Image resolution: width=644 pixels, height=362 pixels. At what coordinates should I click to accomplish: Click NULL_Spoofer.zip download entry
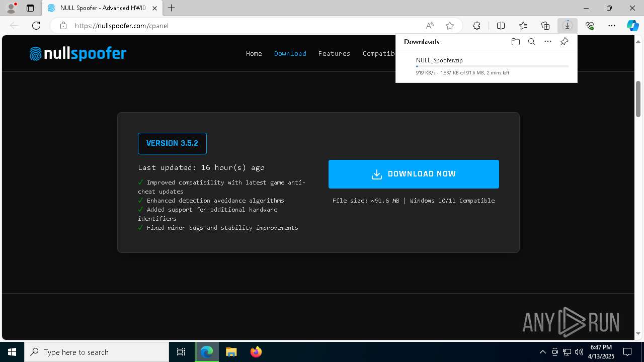point(487,66)
